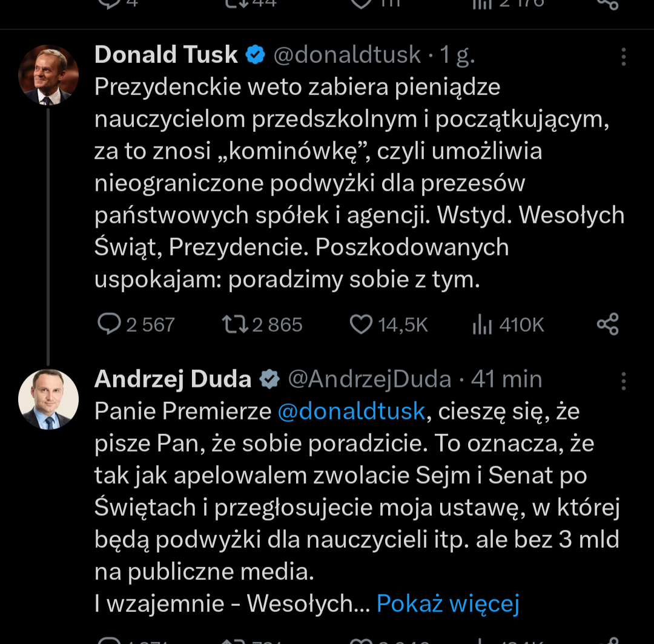Image resolution: width=654 pixels, height=644 pixels.
Task: Share the top partially visible tweet
Action: point(607,5)
